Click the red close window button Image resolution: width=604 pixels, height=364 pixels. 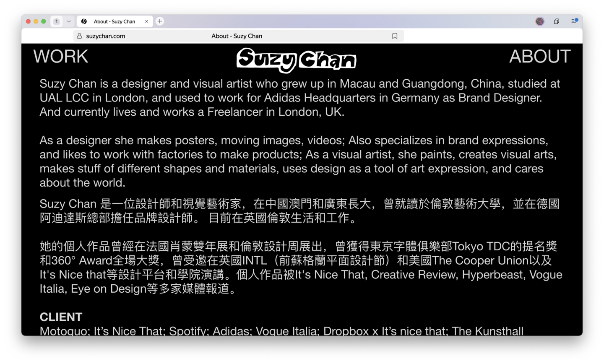click(29, 21)
